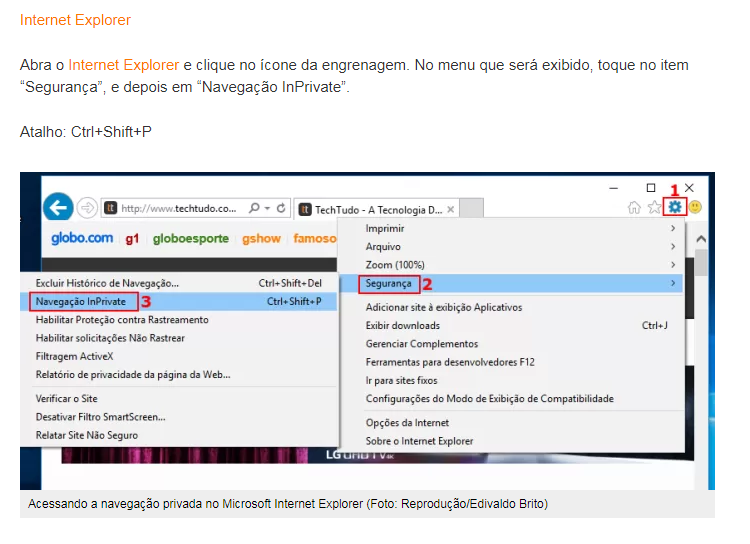Select Ferramentas para desenvolvedores F12
Image resolution: width=750 pixels, height=544 pixels.
pyautogui.click(x=511, y=362)
